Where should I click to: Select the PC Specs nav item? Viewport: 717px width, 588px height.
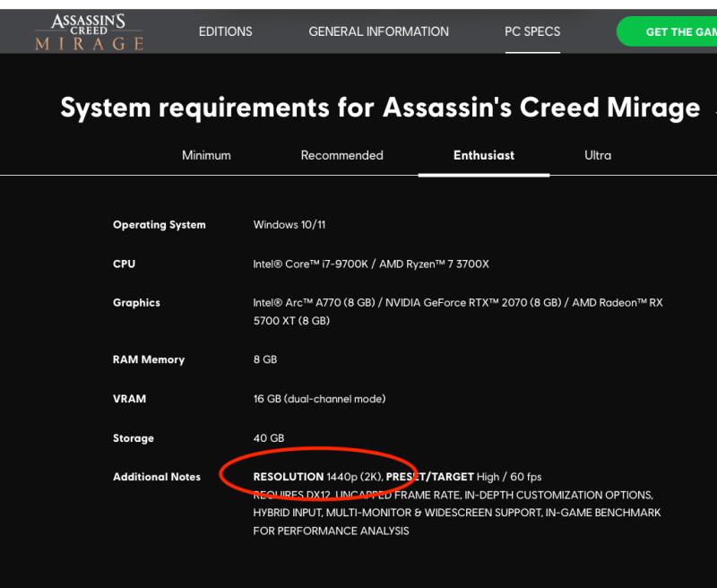(532, 31)
